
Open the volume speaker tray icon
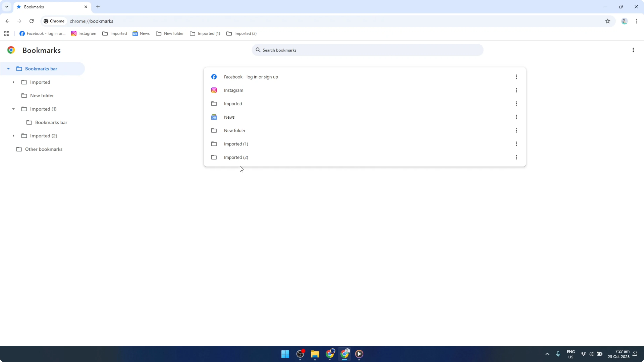591,354
